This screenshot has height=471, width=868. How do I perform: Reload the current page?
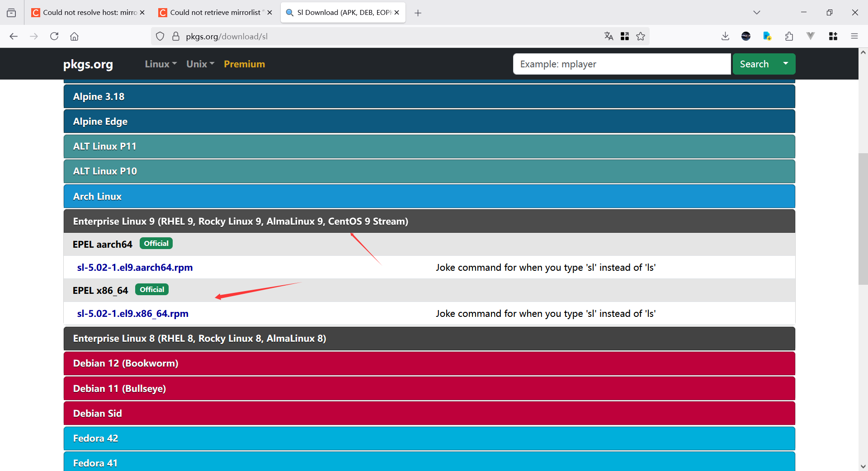(x=54, y=36)
